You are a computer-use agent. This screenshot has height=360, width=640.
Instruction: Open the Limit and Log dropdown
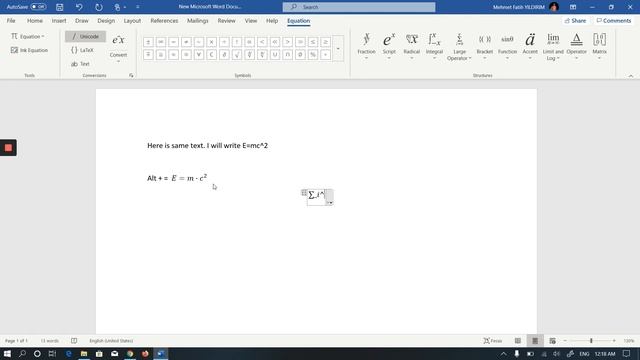pyautogui.click(x=553, y=47)
